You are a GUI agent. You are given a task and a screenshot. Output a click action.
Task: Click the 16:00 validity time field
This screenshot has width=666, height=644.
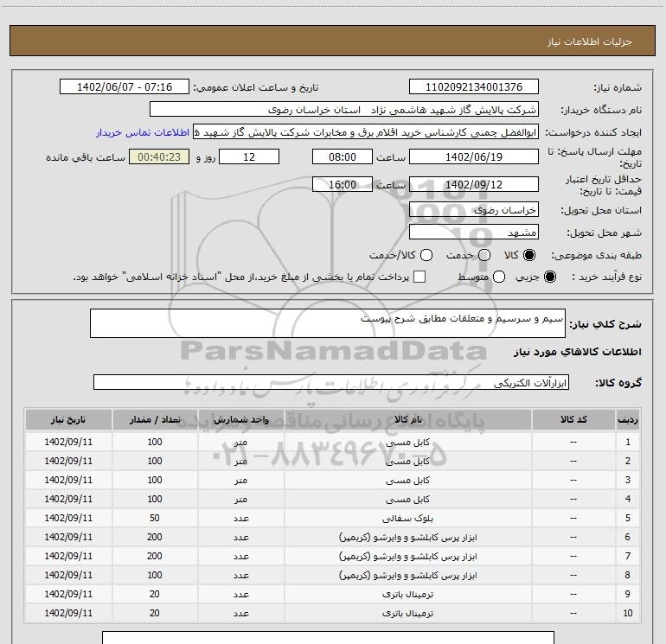coord(342,185)
